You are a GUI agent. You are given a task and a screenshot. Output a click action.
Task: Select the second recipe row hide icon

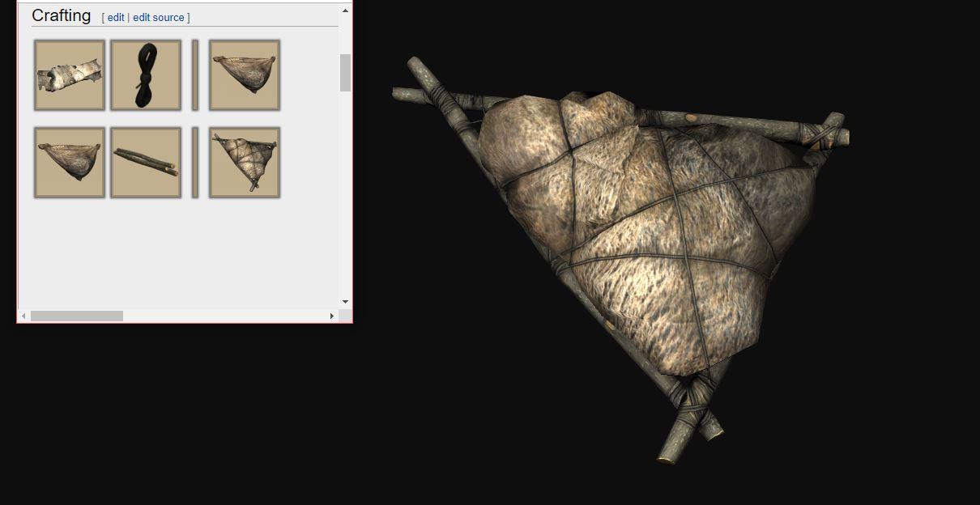pyautogui.click(x=69, y=162)
